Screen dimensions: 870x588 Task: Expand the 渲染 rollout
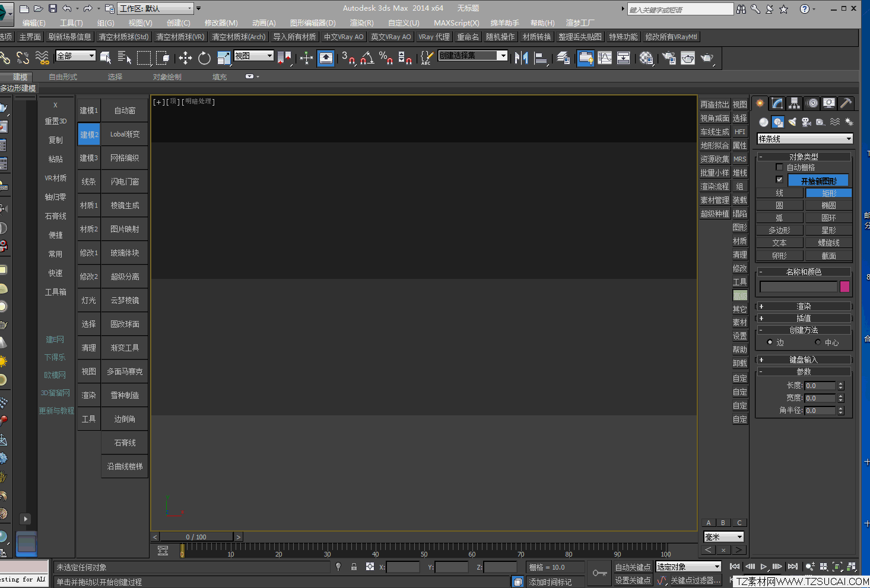click(x=804, y=306)
